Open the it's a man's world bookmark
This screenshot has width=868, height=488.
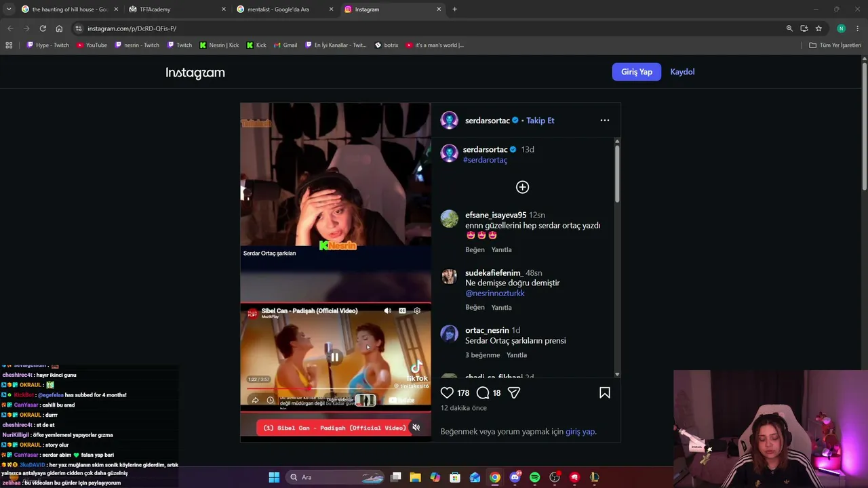[x=435, y=45]
